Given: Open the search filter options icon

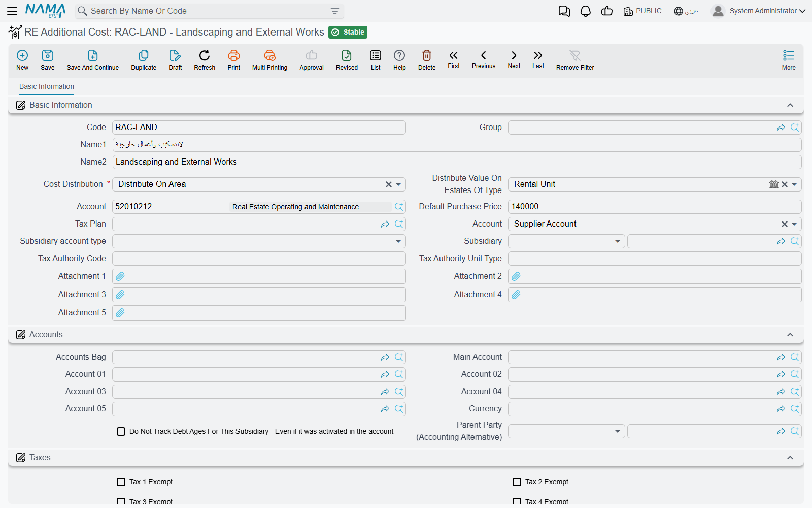Looking at the screenshot, I should 335,11.
